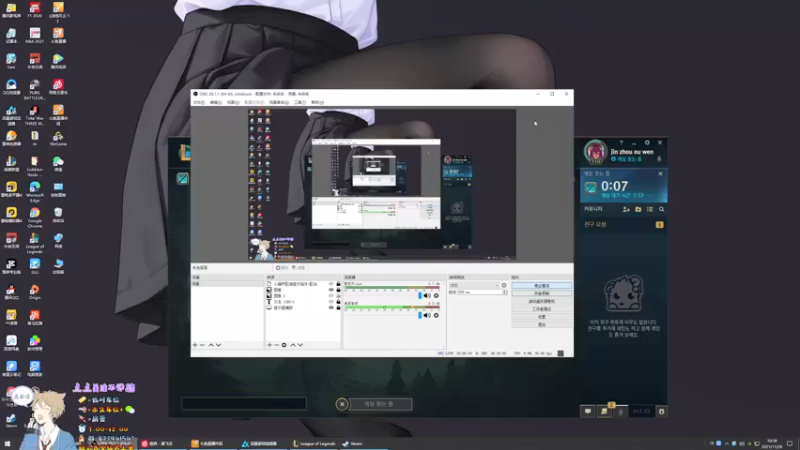Image resolution: width=800 pixels, height=450 pixels.
Task: Close the 0:07 queue timer card
Action: (661, 174)
